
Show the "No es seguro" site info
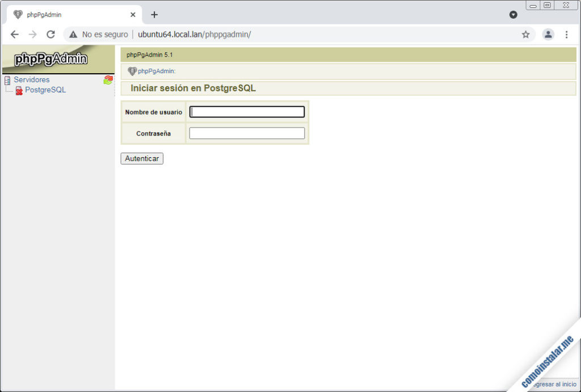point(99,35)
